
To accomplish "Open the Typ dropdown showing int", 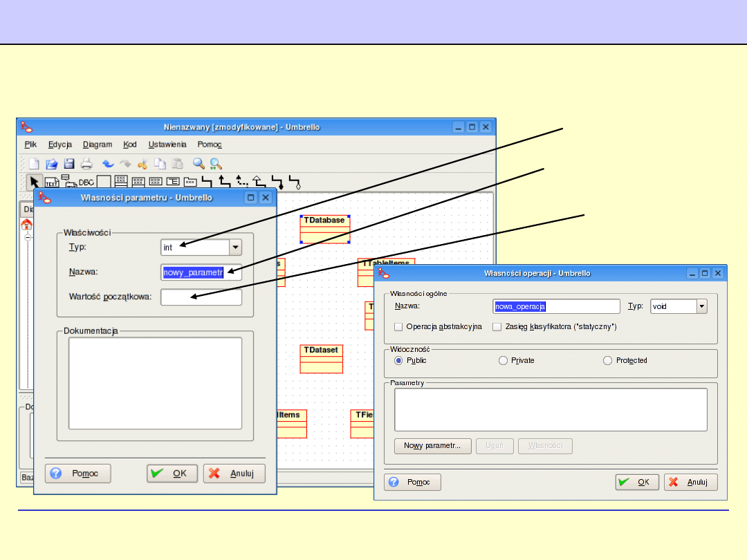I will (x=235, y=247).
